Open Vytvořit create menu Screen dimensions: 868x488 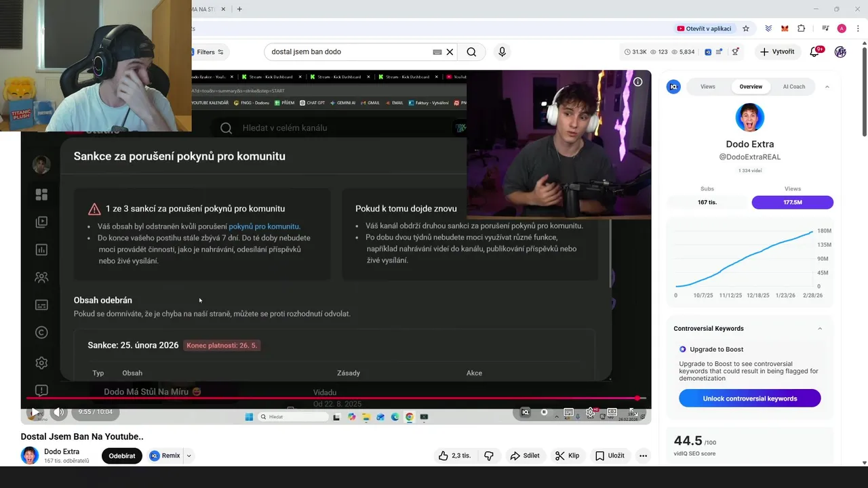(778, 52)
